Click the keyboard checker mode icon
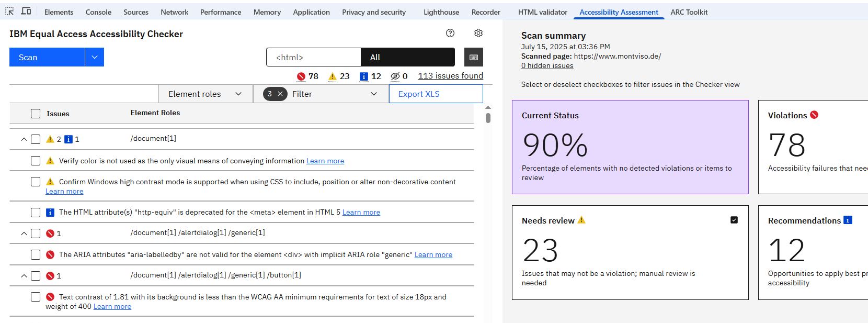The height and width of the screenshot is (323, 868). (x=474, y=57)
